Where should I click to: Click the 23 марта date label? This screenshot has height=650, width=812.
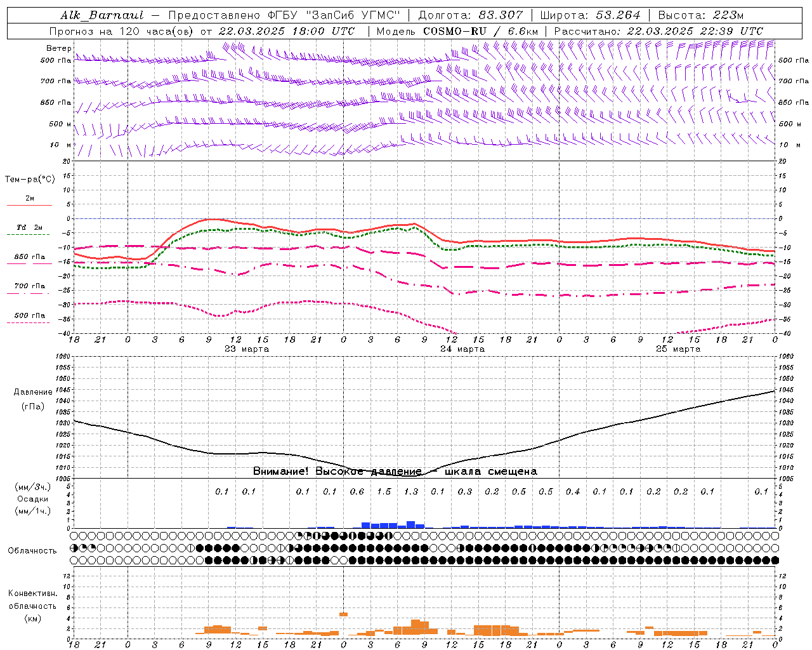pos(247,348)
